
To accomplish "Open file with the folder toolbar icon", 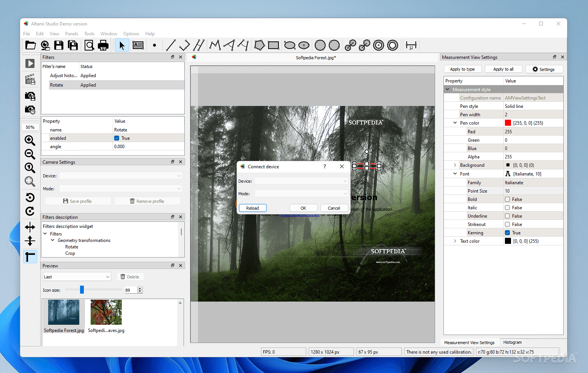I will [x=30, y=46].
